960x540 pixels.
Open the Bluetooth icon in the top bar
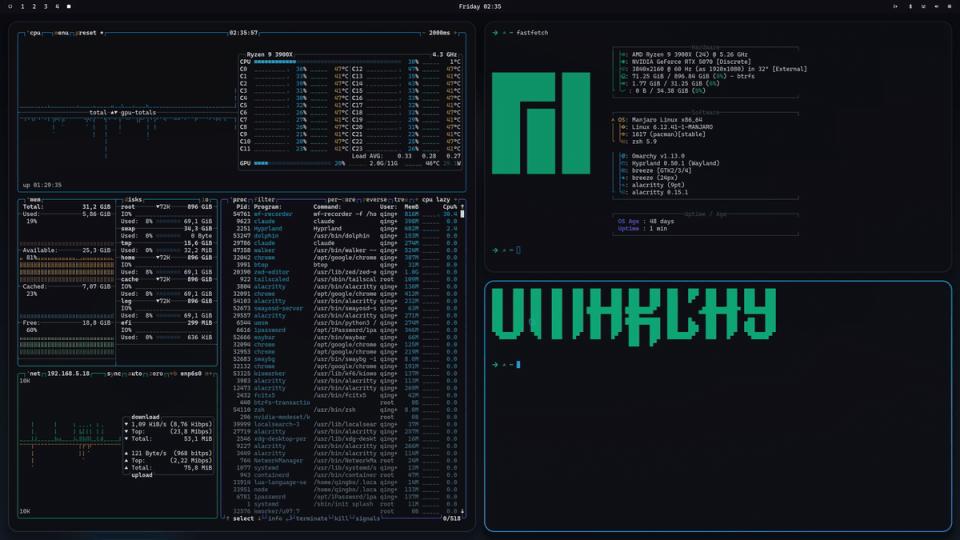click(x=910, y=6)
